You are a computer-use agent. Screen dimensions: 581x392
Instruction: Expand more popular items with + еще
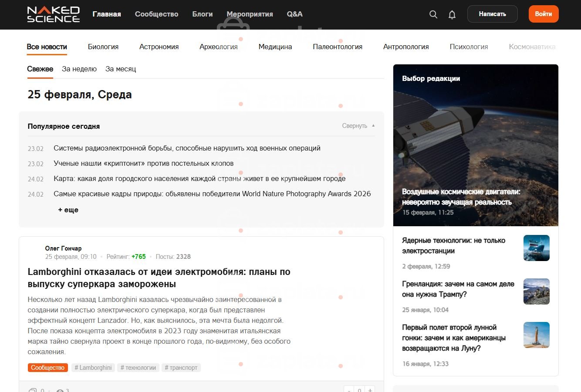pos(68,210)
